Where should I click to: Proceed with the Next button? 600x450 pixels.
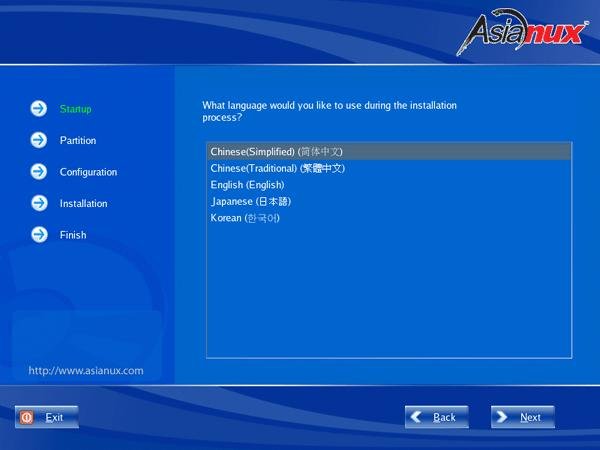pyautogui.click(x=523, y=417)
